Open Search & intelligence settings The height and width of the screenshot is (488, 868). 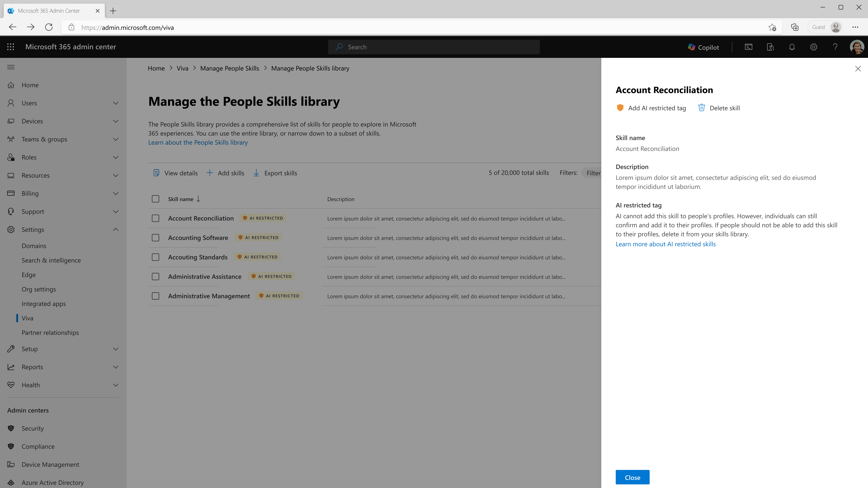(51, 260)
